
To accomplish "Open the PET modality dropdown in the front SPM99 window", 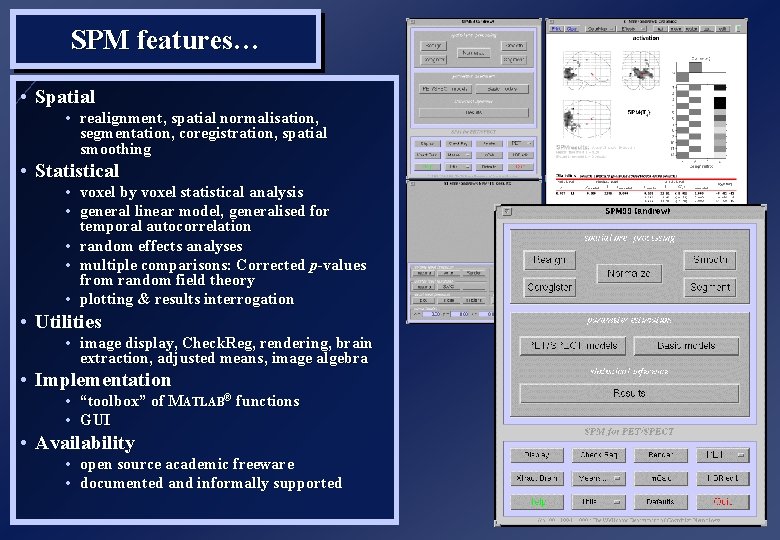I will (723, 454).
